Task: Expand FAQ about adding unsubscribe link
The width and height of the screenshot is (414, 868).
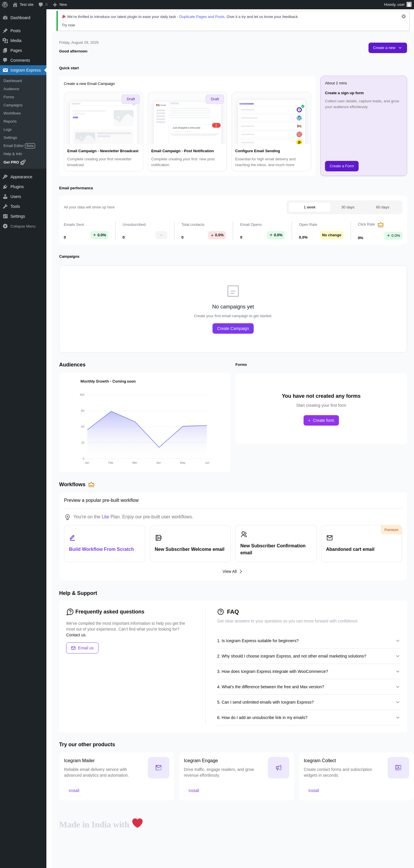Action: pyautogui.click(x=308, y=718)
